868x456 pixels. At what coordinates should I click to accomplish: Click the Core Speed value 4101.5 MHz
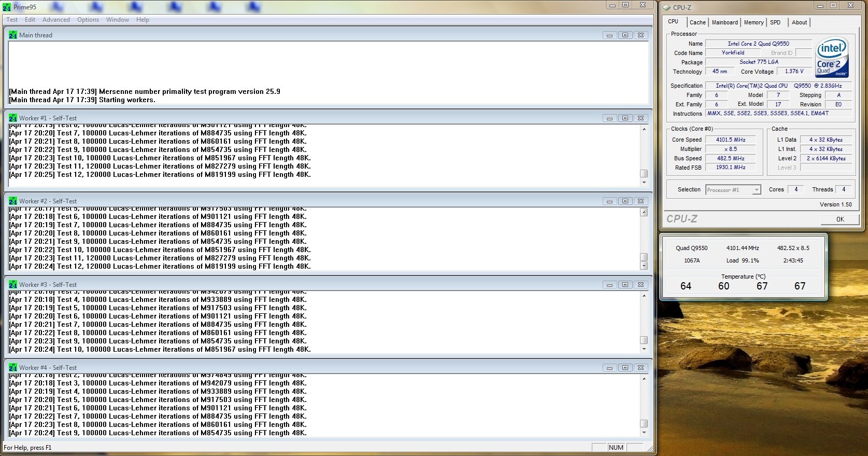click(731, 140)
